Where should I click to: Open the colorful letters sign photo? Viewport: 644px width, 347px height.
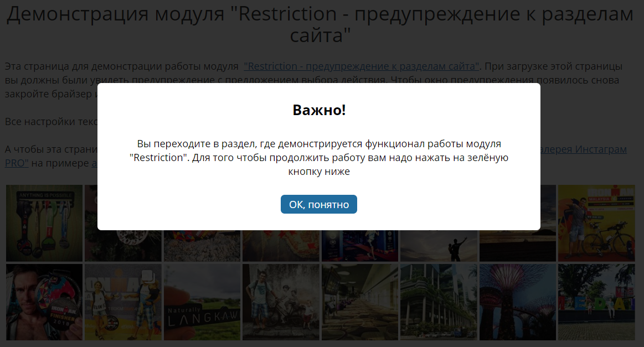pyautogui.click(x=596, y=302)
